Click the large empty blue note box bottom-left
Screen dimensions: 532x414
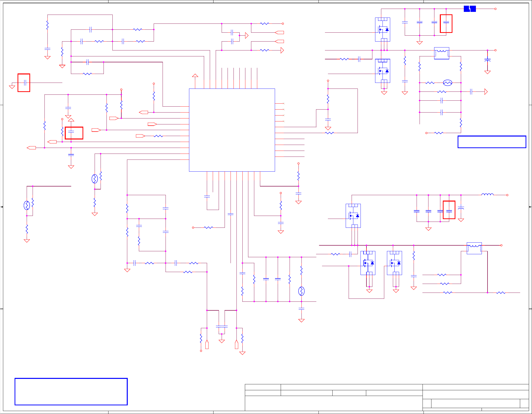pyautogui.click(x=71, y=391)
